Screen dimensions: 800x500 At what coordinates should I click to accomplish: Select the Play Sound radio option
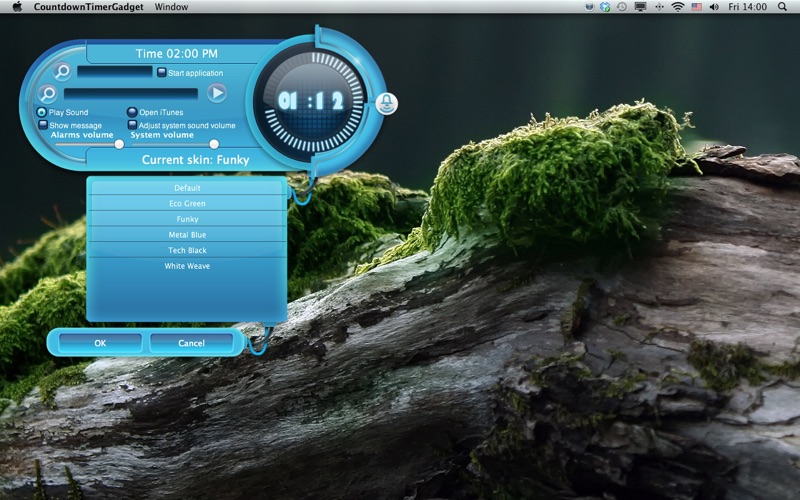41,112
